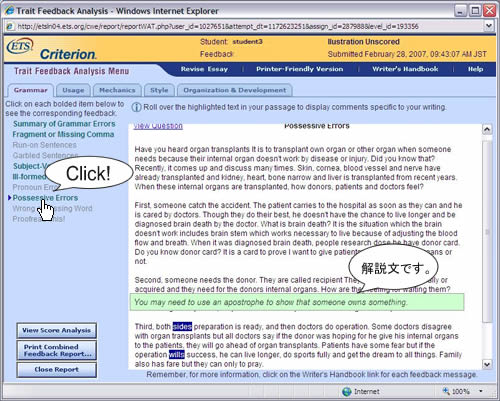Viewport: 500px width, 401px height.
Task: Click Print Combined Feedback Report button
Action: [57, 350]
